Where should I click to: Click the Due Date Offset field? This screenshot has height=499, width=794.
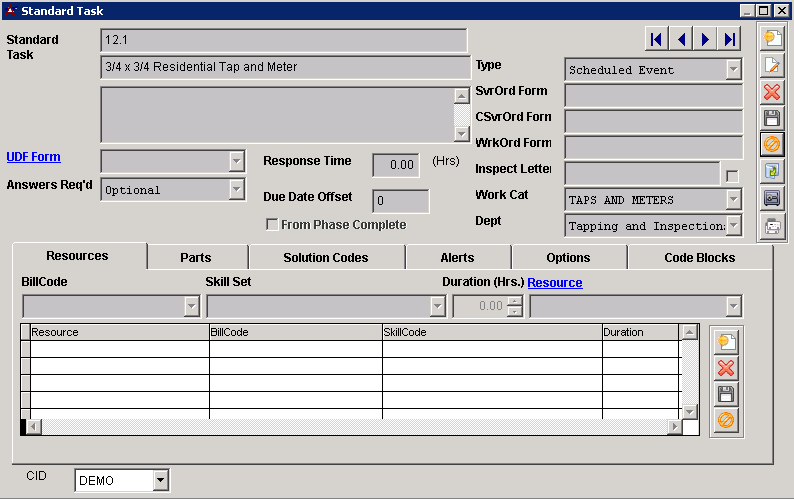click(x=401, y=201)
